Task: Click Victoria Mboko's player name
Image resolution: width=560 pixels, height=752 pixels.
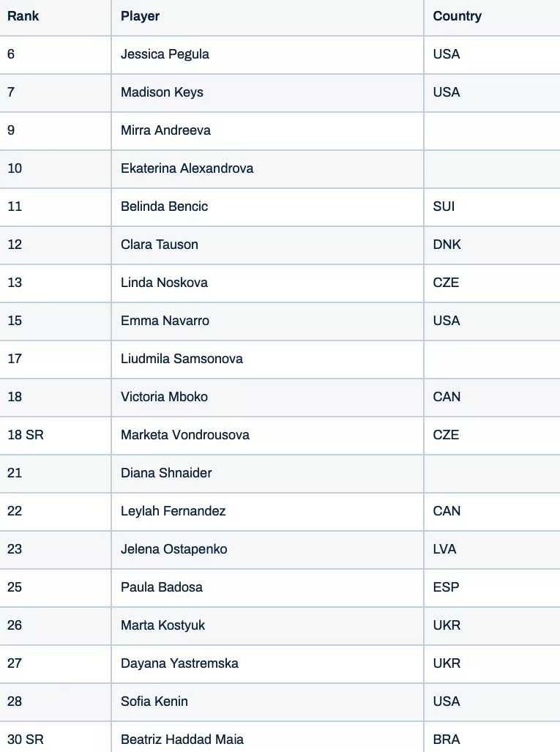Action: tap(164, 397)
